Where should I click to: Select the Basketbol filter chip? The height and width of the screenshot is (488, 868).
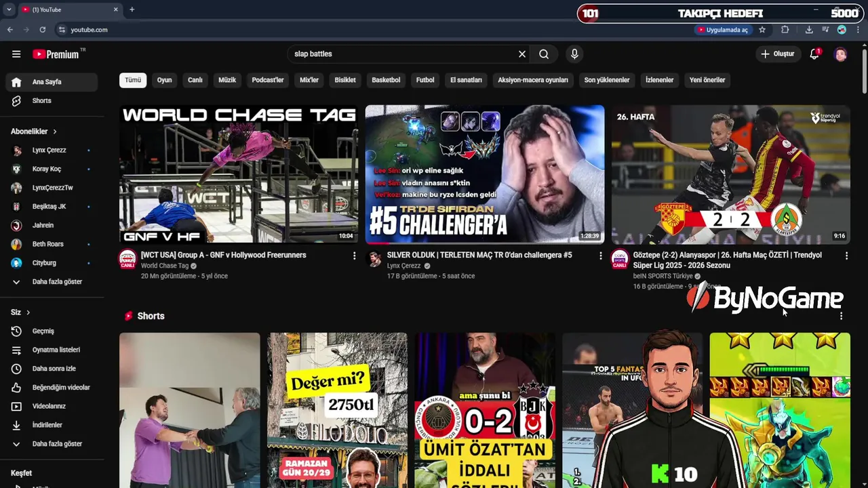(x=386, y=80)
